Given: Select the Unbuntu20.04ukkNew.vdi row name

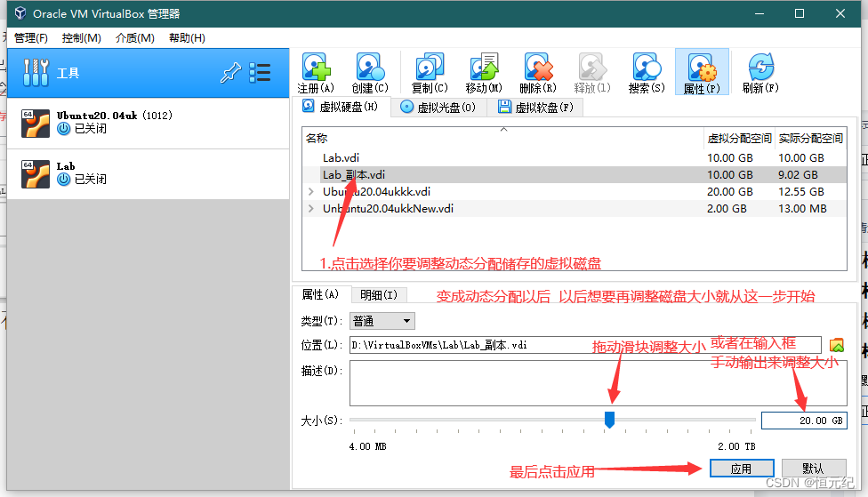Looking at the screenshot, I should [x=388, y=209].
